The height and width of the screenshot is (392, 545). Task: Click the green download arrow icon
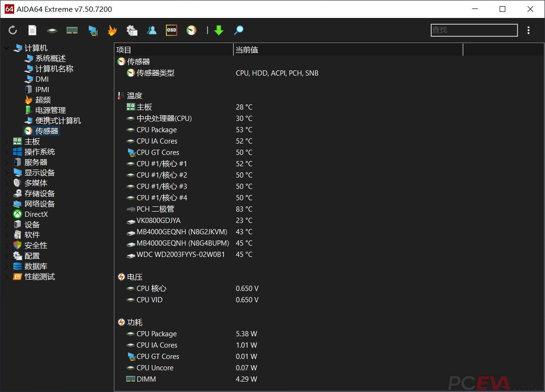(219, 30)
